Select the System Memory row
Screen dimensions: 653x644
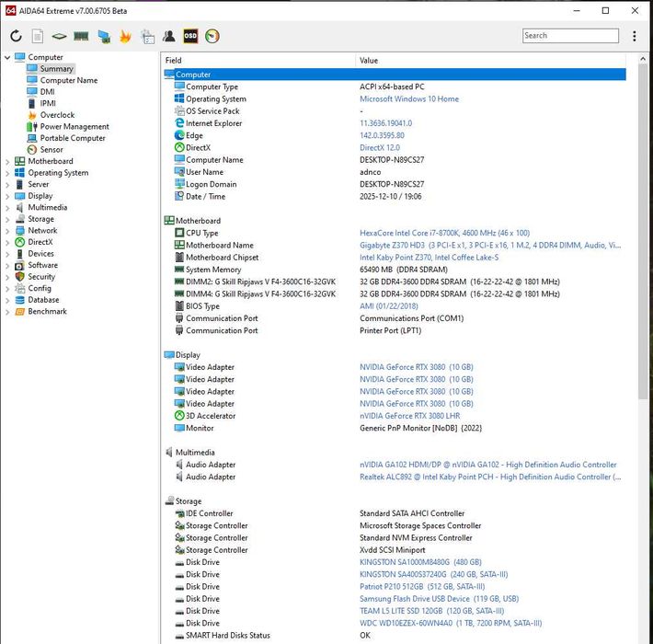click(395, 270)
